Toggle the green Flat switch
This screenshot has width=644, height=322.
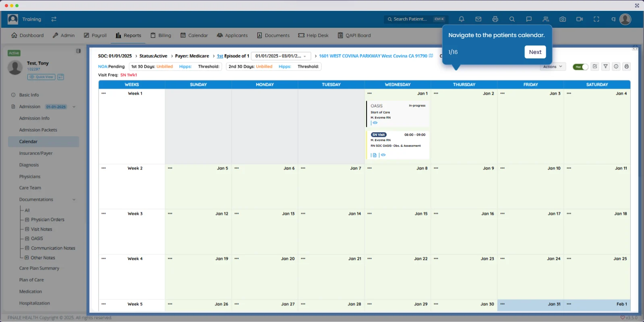coord(580,67)
